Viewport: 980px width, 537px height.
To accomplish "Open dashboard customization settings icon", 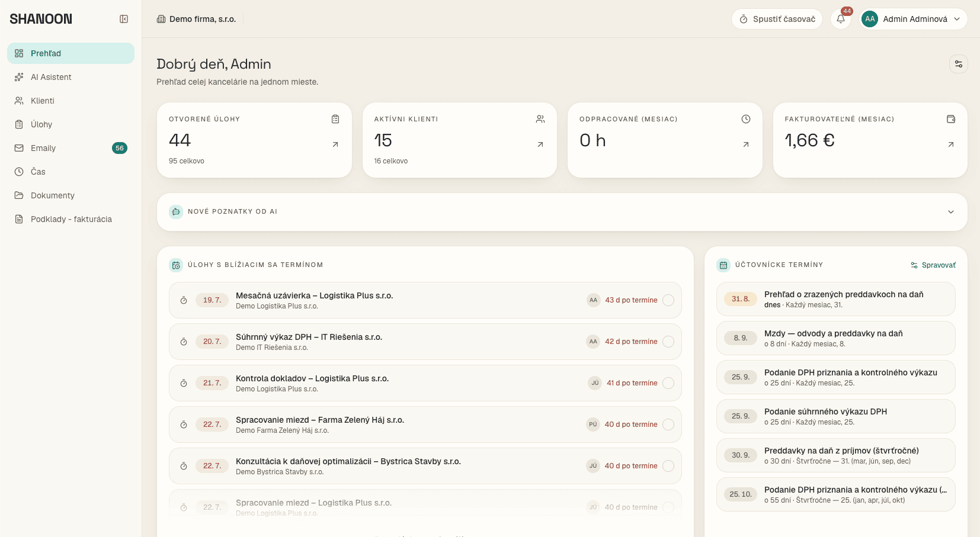I will point(958,64).
